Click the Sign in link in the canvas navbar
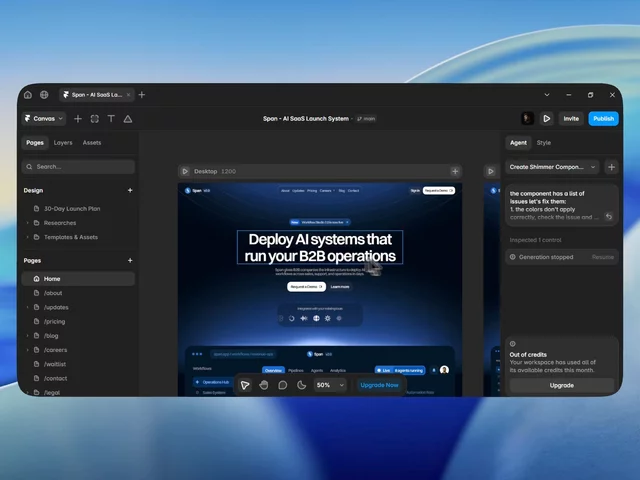The image size is (640, 480). coord(415,191)
